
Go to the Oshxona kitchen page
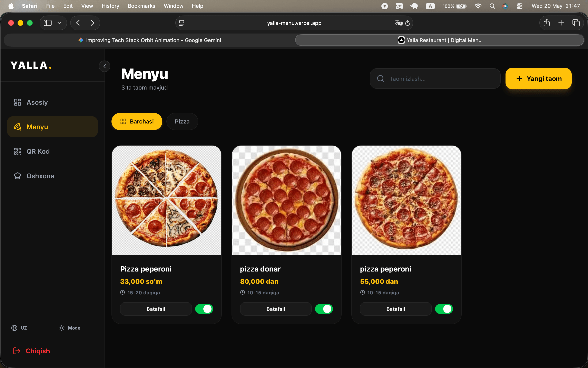[x=52, y=176]
